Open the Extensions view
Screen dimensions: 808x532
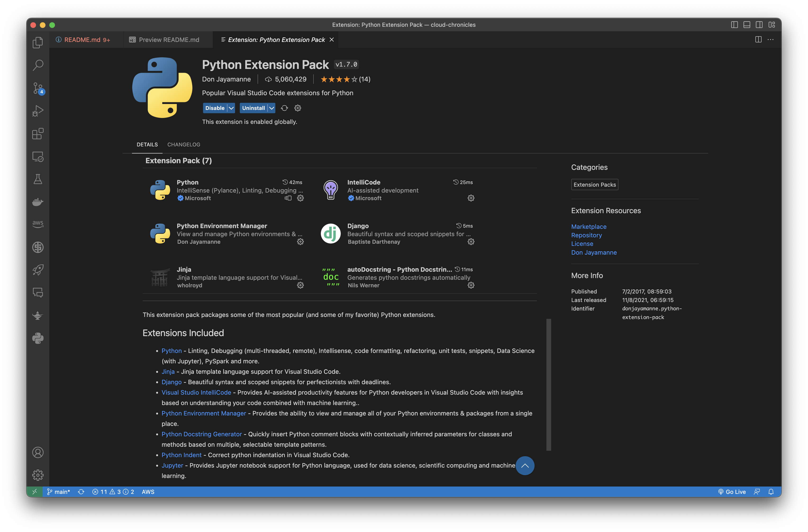(x=38, y=134)
